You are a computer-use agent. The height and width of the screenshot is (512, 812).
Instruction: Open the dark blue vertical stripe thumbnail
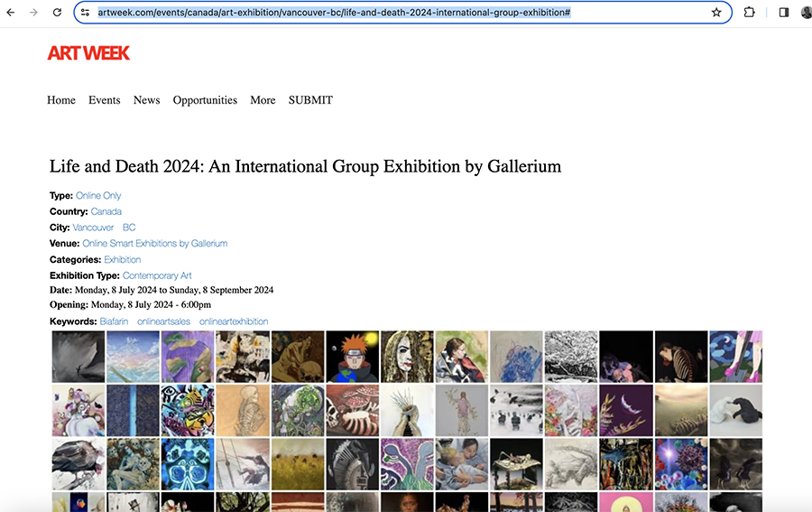[x=134, y=411]
